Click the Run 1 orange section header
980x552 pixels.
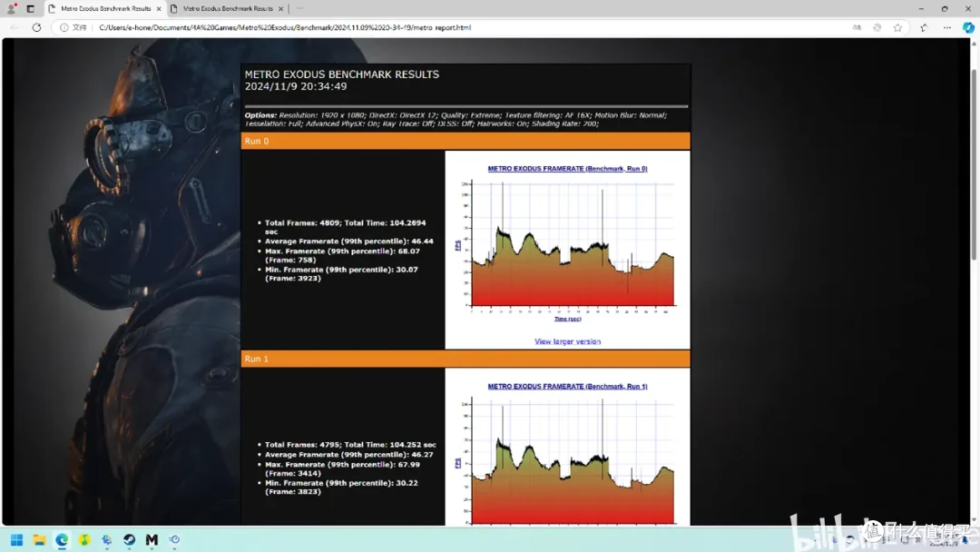(x=465, y=359)
